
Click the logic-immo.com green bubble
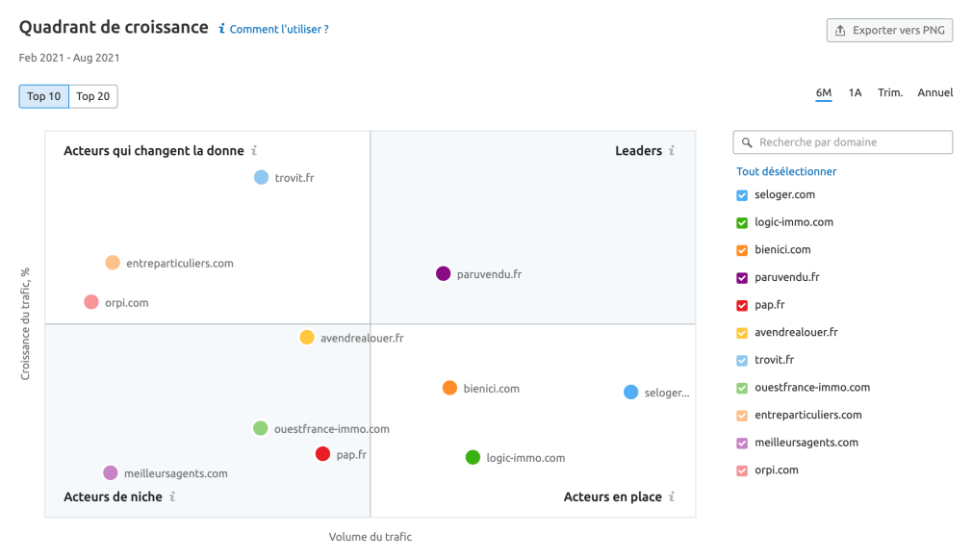473,458
